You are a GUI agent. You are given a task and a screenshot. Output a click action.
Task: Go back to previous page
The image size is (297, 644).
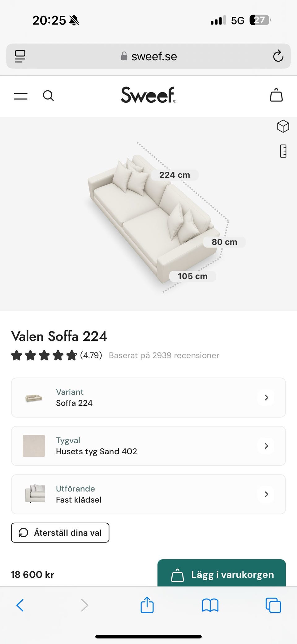(20, 605)
